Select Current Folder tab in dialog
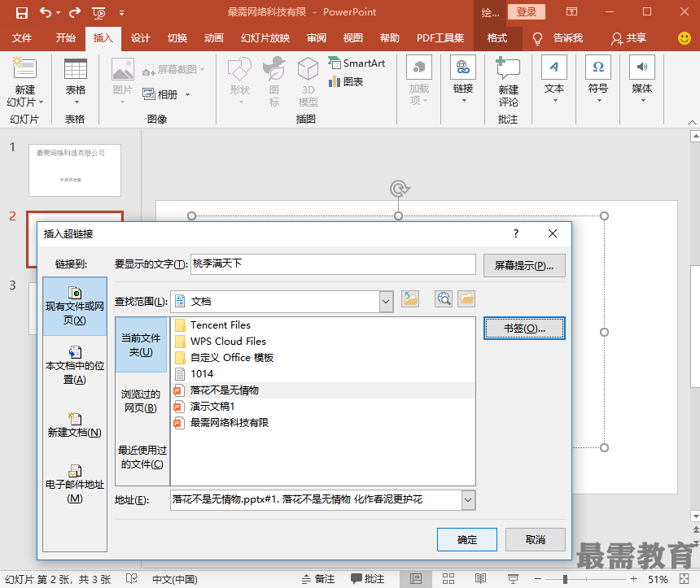700x588 pixels. click(141, 345)
